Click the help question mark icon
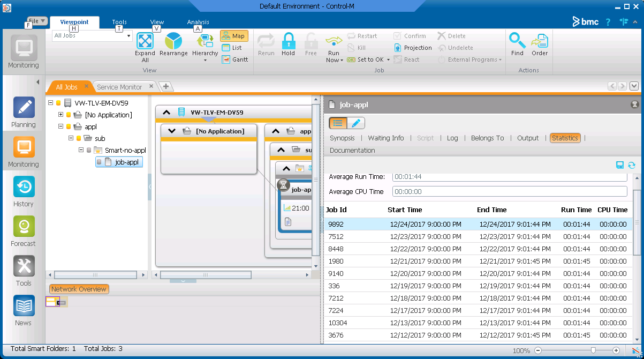The image size is (644, 359). coord(608,22)
